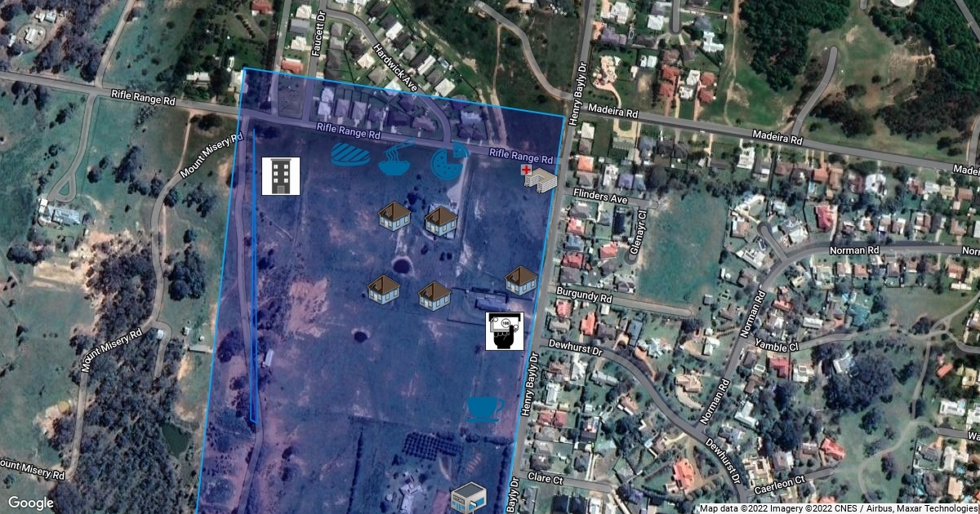980x514 pixels.
Task: Click the noodle bowl with chopsticks icon
Action: (x=396, y=158)
